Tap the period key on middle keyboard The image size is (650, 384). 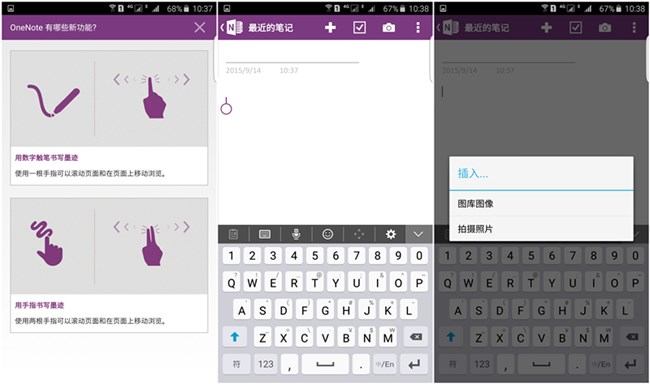361,365
